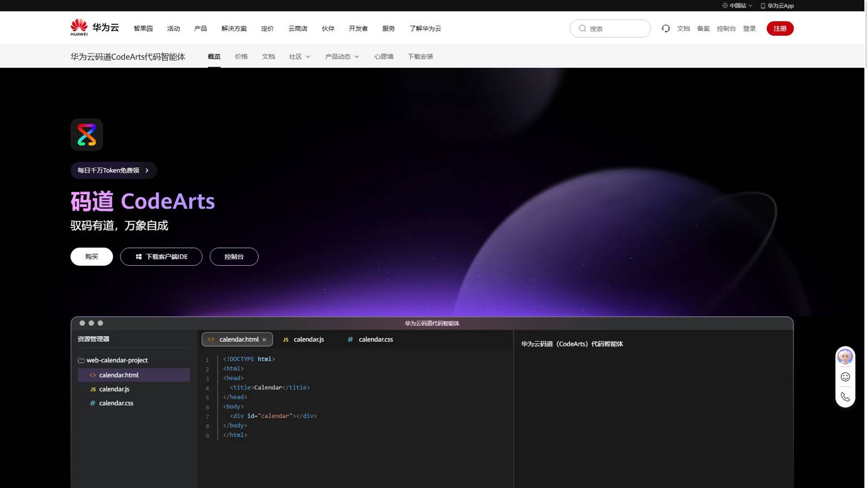Viewport: 868px width, 488px height.
Task: Click the 华为云码道CodeArts代码智能体 page title
Action: coord(128,56)
